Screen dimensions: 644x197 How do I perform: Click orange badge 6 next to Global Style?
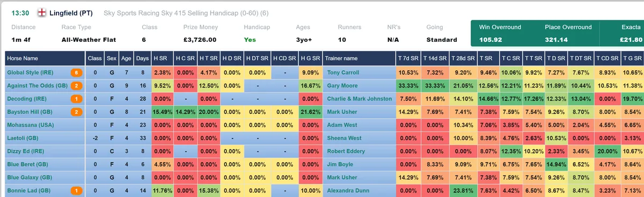(x=77, y=72)
